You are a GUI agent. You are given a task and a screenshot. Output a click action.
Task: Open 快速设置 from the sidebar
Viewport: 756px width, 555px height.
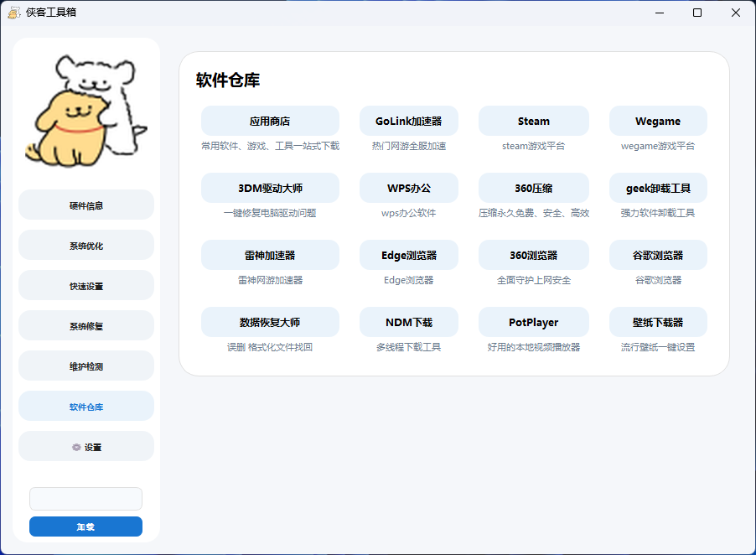pyautogui.click(x=86, y=286)
